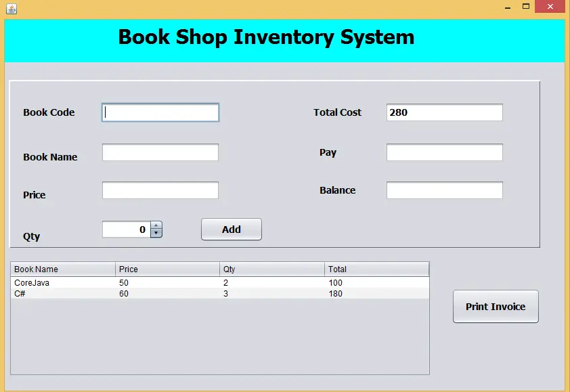Click inside the Book Code field
Screen dimensions: 570x392
tap(160, 112)
